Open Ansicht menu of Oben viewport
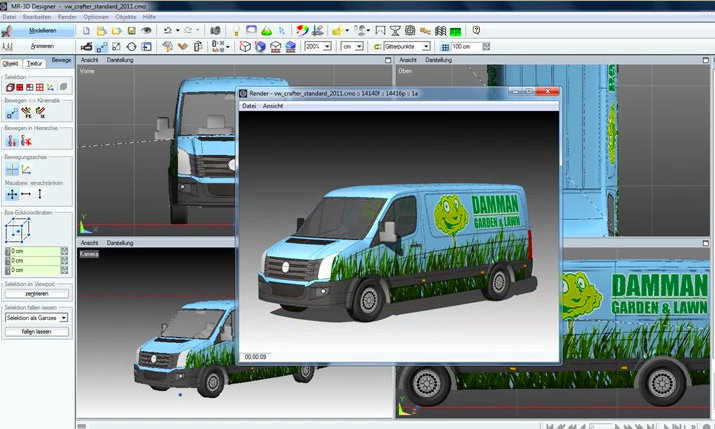This screenshot has width=715, height=429. (408, 60)
